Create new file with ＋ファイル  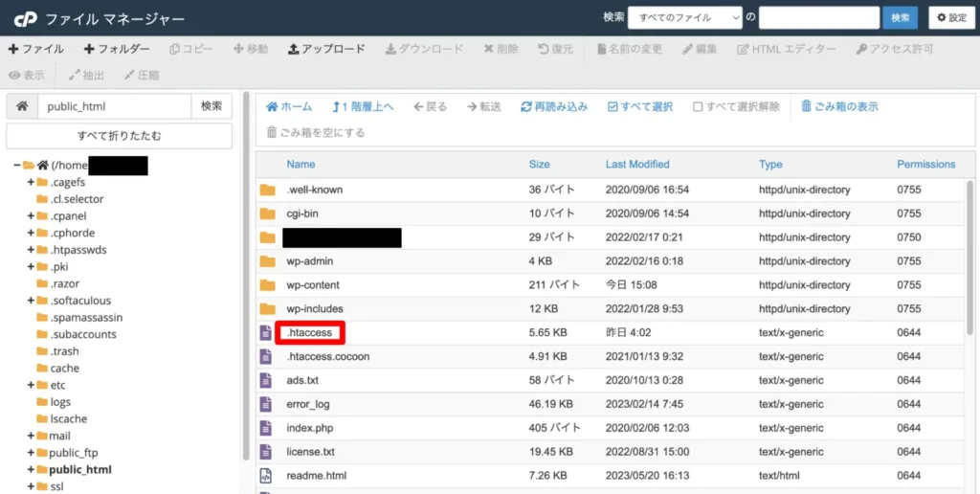(x=35, y=49)
